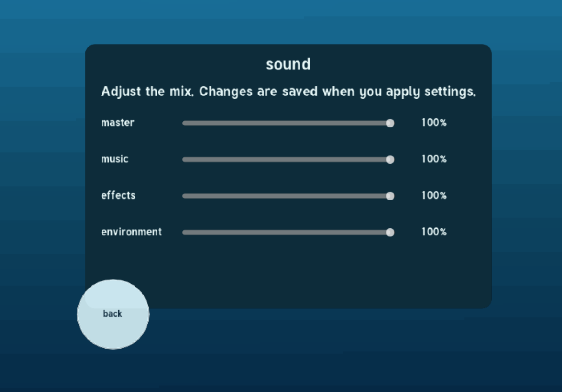This screenshot has height=392, width=562.
Task: Click the master volume slider handle
Action: (x=390, y=123)
